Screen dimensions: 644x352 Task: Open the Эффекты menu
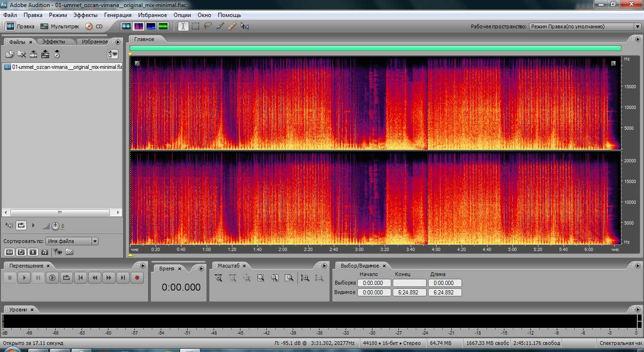(85, 15)
